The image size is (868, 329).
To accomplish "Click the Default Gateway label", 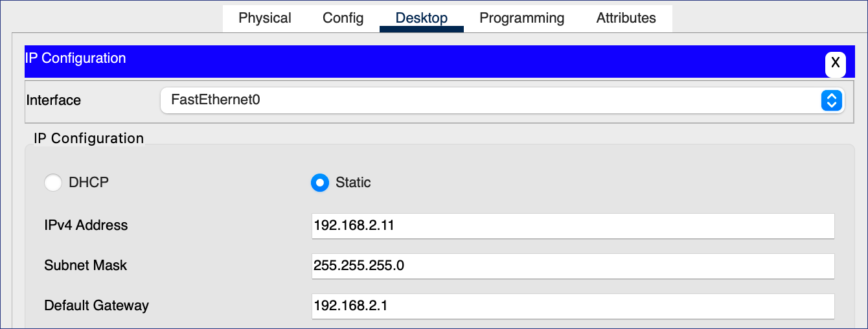I will click(97, 306).
